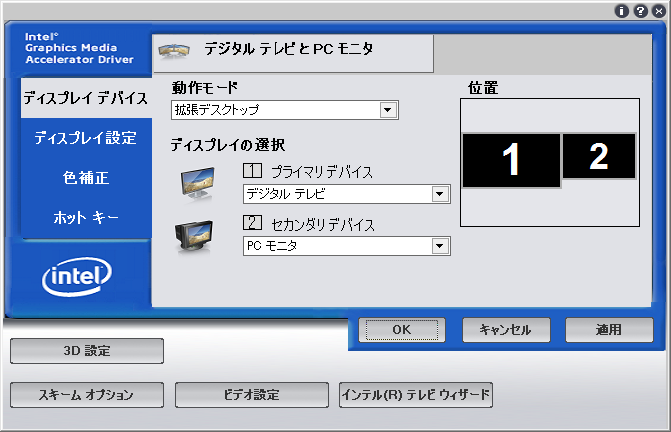Click the Intel logo
Screen dimensions: 671x432
coord(77,276)
